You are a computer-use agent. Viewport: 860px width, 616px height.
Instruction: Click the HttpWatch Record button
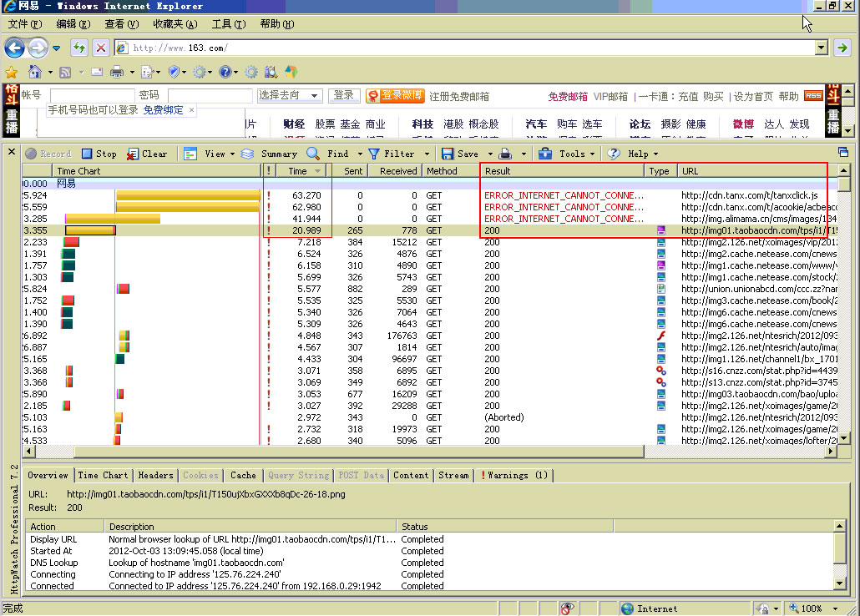pos(48,154)
